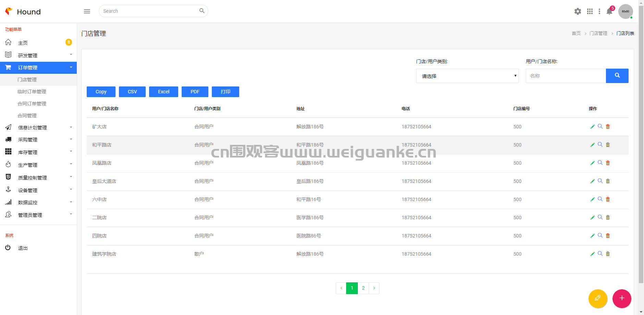
Task: Select 合同订单管理 submenu item
Action: [32, 104]
